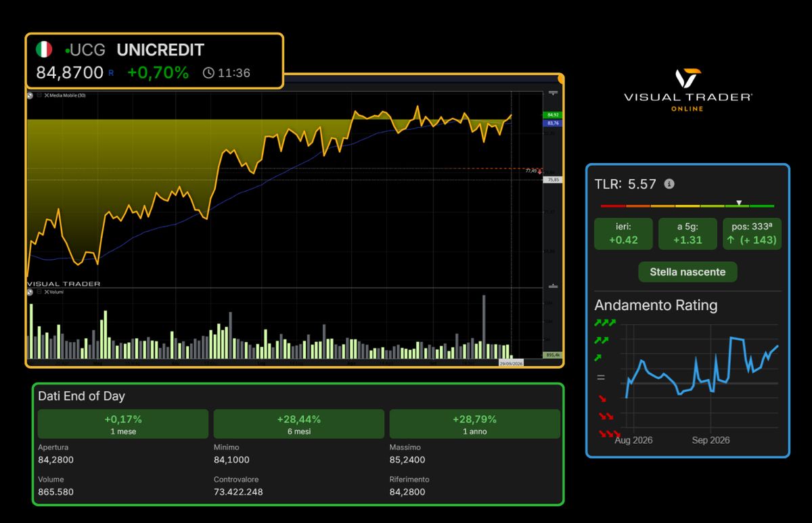This screenshot has height=523, width=812.
Task: Click the pos: 333ª (+143) box
Action: click(752, 233)
